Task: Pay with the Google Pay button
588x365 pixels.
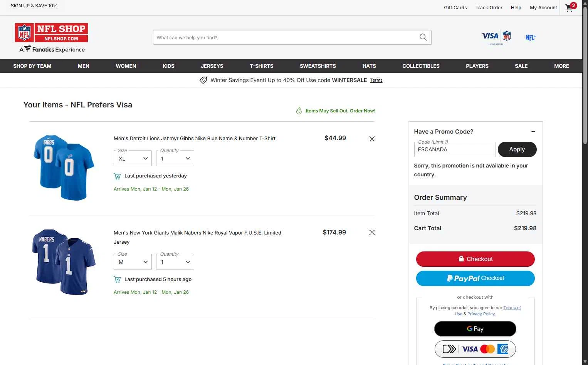Action: [475, 329]
